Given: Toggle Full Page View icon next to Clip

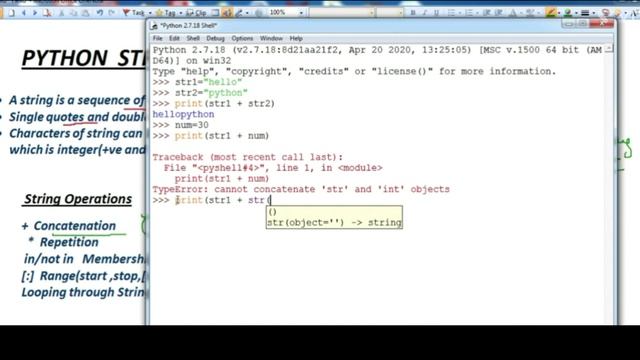Looking at the screenshot, I should point(216,13).
